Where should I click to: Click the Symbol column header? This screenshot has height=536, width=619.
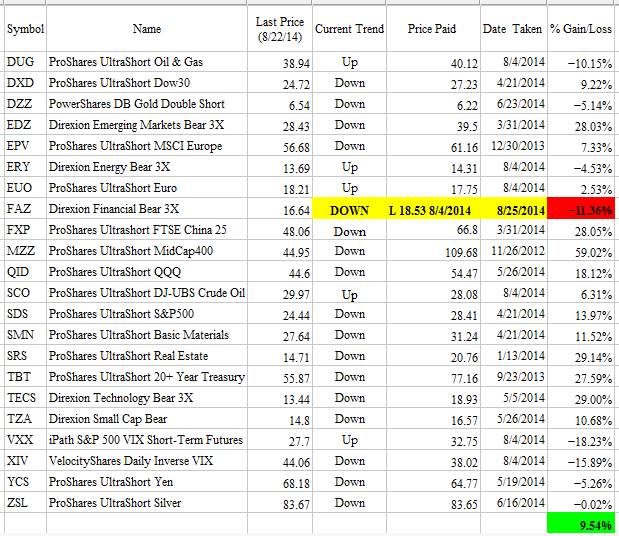pyautogui.click(x=25, y=29)
